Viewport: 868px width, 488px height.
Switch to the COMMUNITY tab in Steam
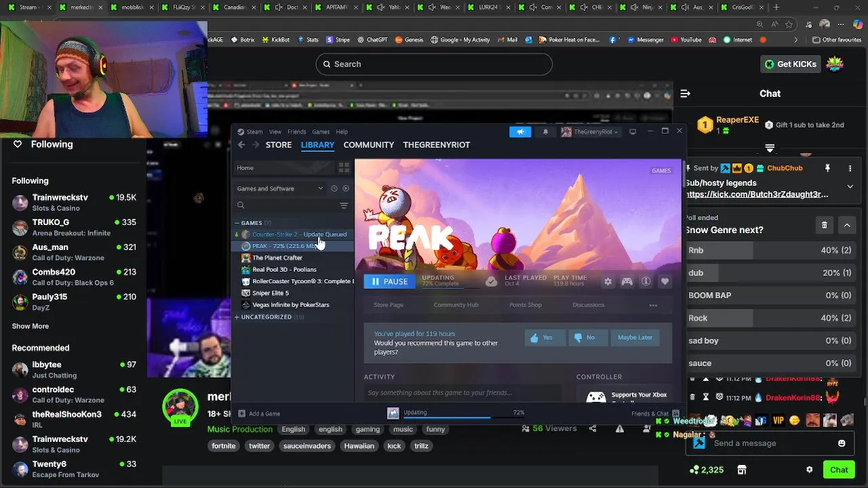point(368,145)
